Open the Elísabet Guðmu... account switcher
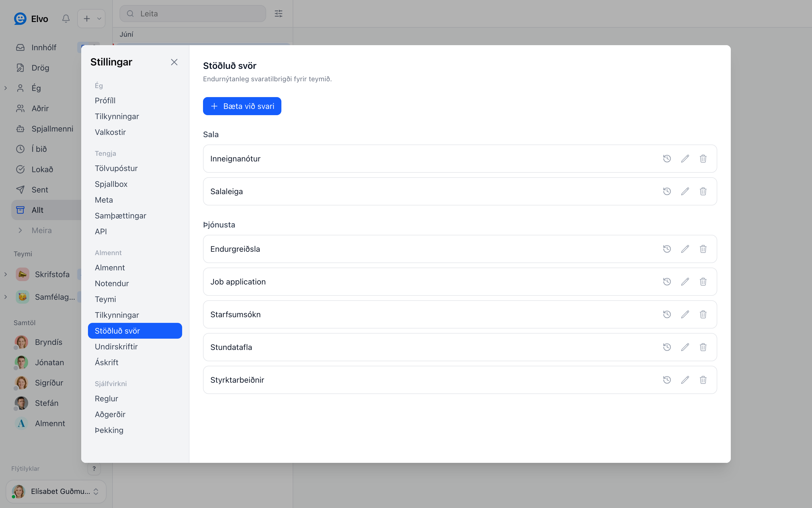The width and height of the screenshot is (812, 508). 56,491
